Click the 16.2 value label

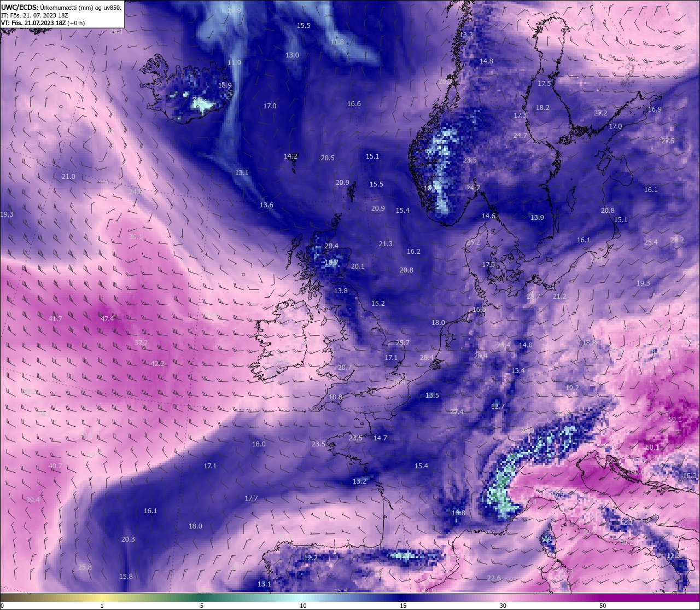[x=413, y=252]
